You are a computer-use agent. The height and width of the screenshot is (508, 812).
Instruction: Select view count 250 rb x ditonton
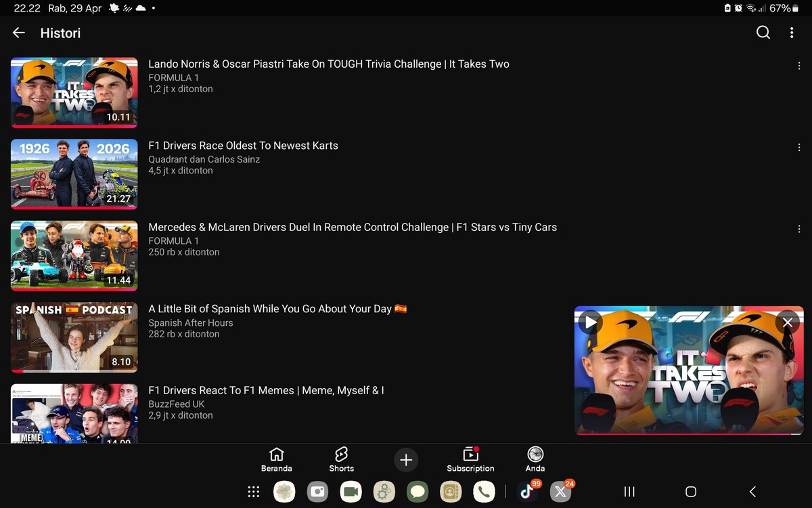[x=184, y=252]
